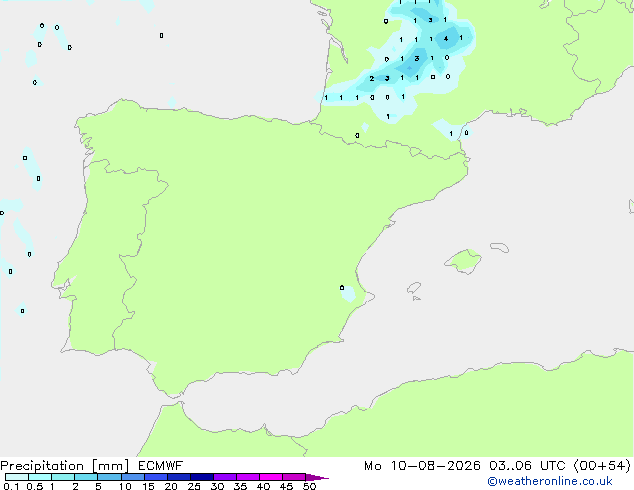Viewport: 634px width, 490px height.
Task: Select the 5–10 mm legend swatch
Action: click(109, 477)
